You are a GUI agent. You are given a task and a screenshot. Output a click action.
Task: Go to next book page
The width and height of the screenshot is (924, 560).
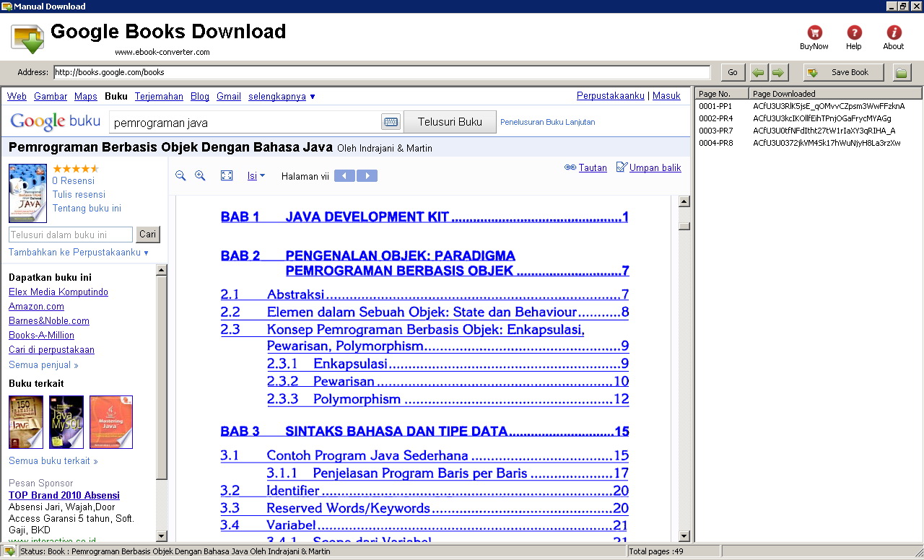367,175
